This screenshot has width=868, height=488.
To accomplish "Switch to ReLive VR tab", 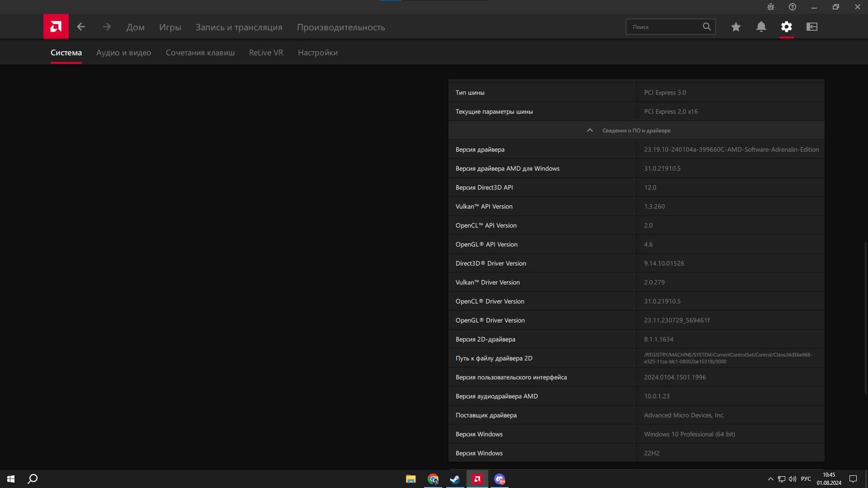I will point(266,52).
